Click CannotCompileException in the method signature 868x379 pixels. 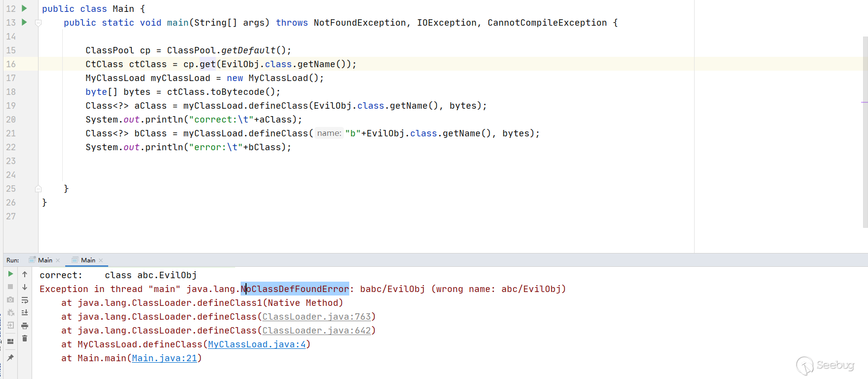[x=547, y=23]
